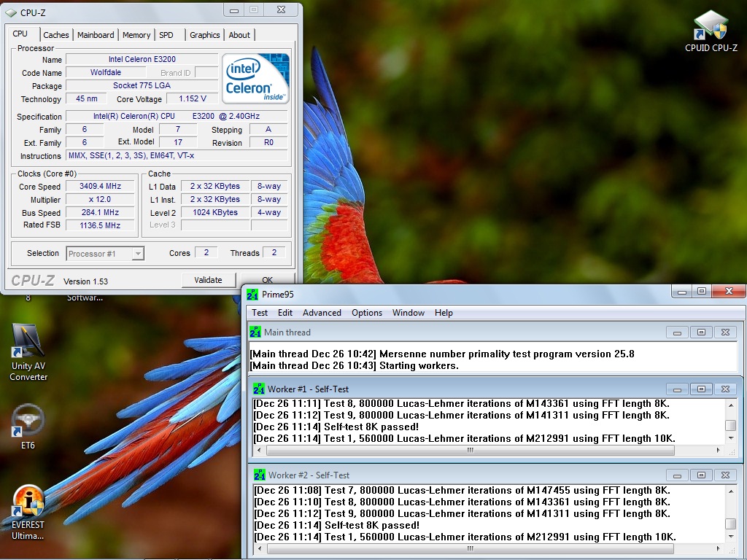Image resolution: width=747 pixels, height=560 pixels.
Task: Maximize the Worker #2 Self-Test window
Action: pos(701,475)
